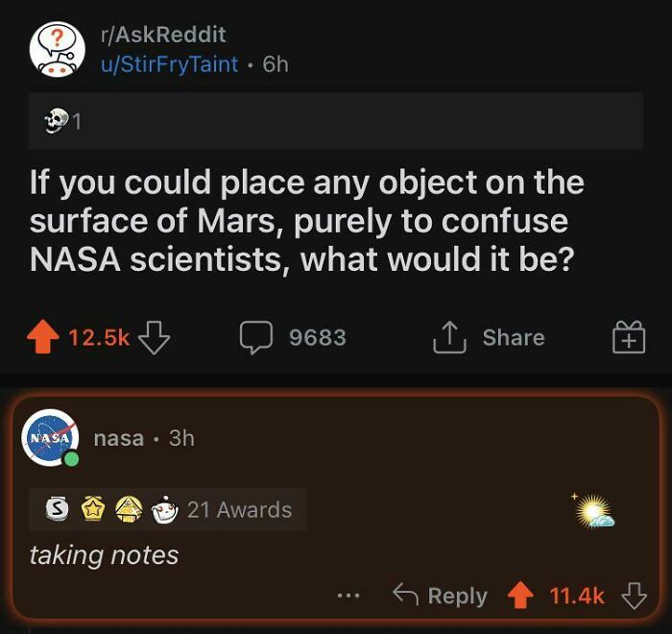Downvote nasa's 'taking notes' comment
This screenshot has height=634, width=672.
point(635,596)
